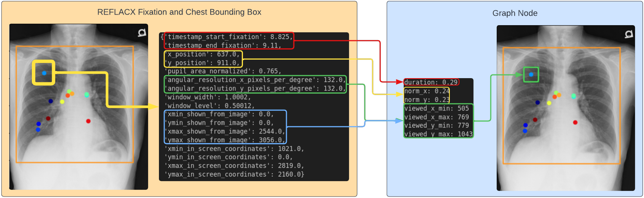
Task: Click the line 'timestamp_start_fixation': 8.825
Action: pyautogui.click(x=228, y=37)
